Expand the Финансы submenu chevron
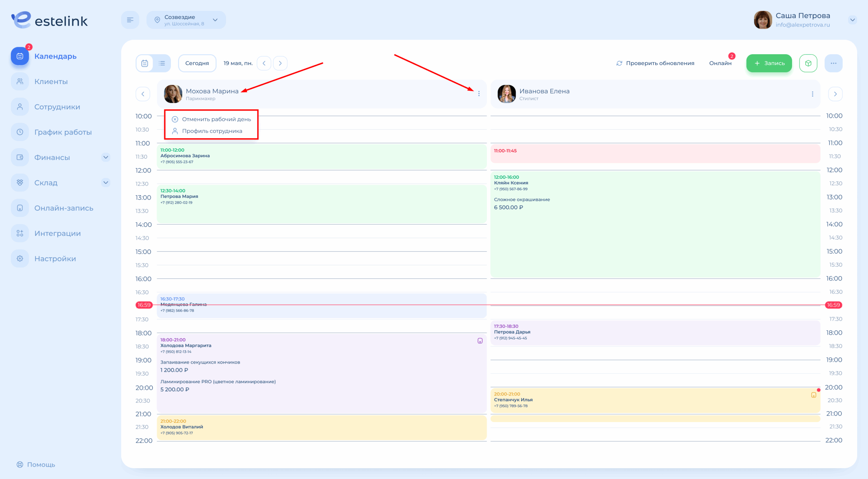 (x=106, y=157)
